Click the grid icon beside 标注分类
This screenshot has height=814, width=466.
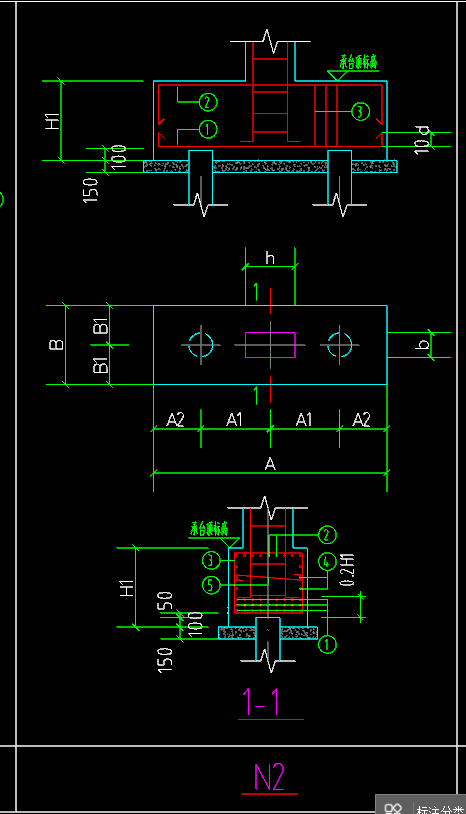coord(394,808)
